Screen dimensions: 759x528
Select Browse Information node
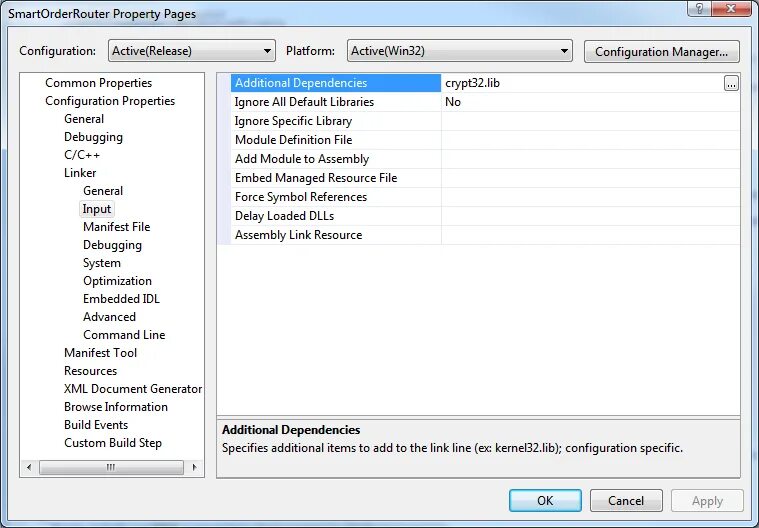116,407
